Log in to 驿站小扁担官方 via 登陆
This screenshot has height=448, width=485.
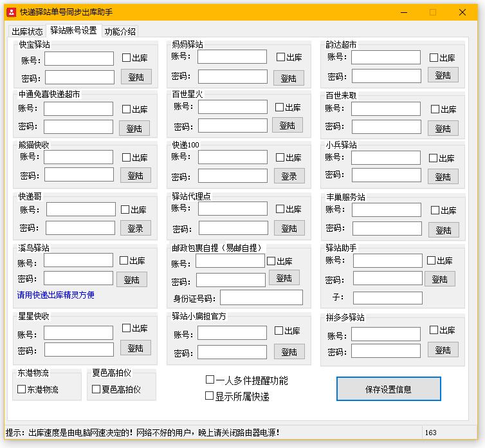(289, 351)
